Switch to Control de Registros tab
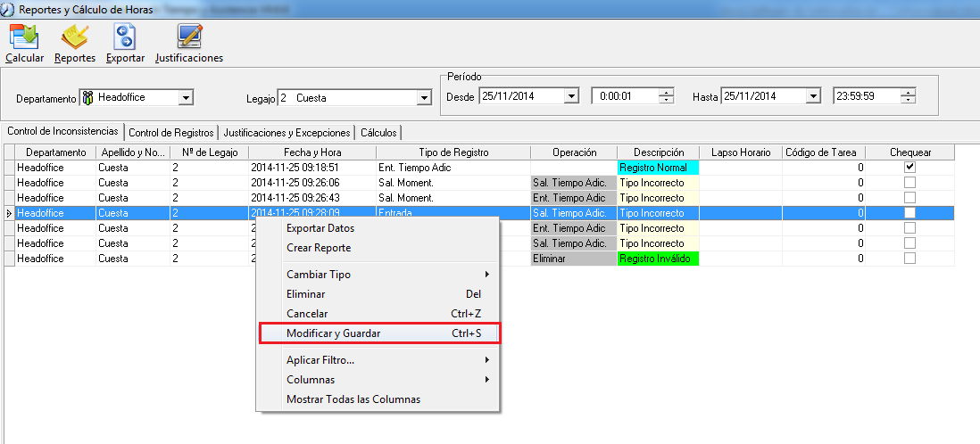 [171, 132]
